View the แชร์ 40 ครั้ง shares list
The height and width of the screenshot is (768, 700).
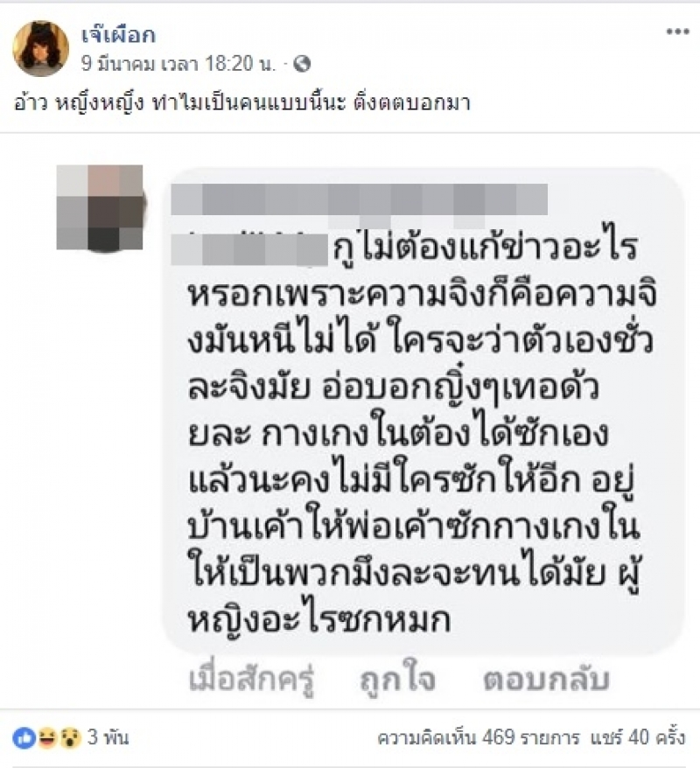pos(637,737)
